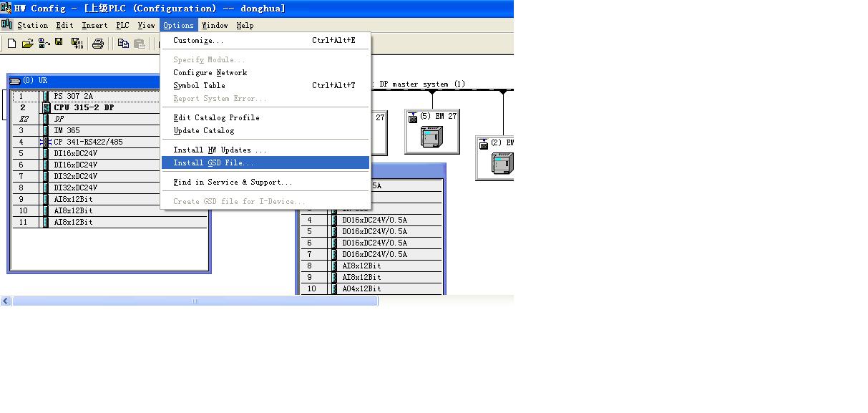Select DO16xDC24V/0.5A in second rack slot 7
The height and width of the screenshot is (413, 868).
[x=372, y=254]
